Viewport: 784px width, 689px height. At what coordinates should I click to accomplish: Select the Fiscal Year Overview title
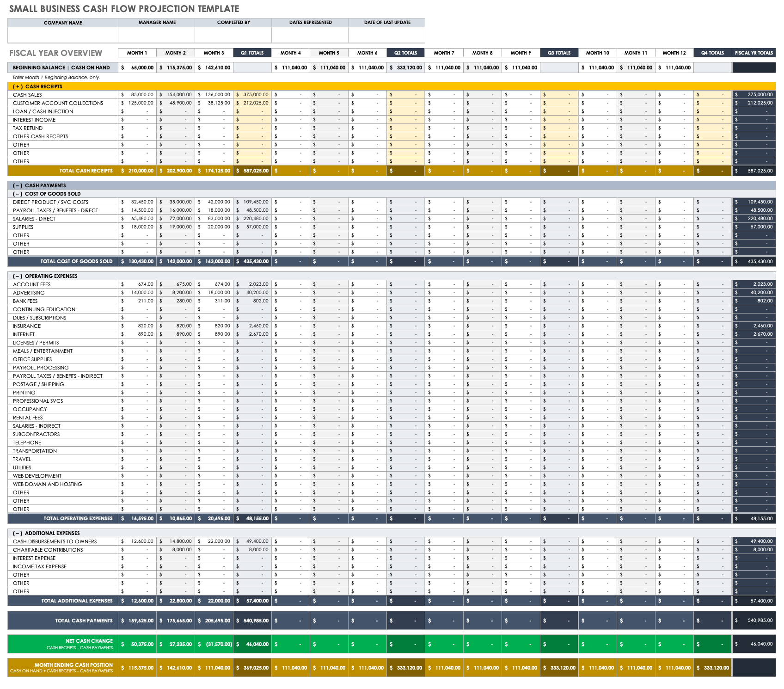[x=55, y=53]
